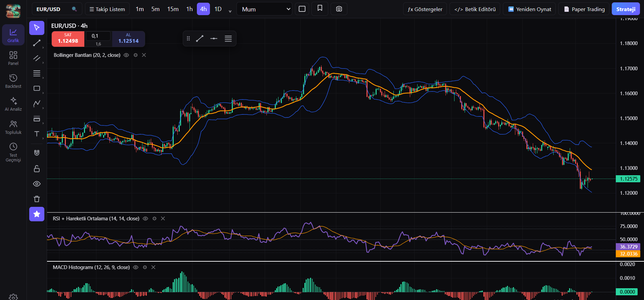Hide the Bollinger Bantları indicator
The height and width of the screenshot is (300, 644).
coord(126,55)
